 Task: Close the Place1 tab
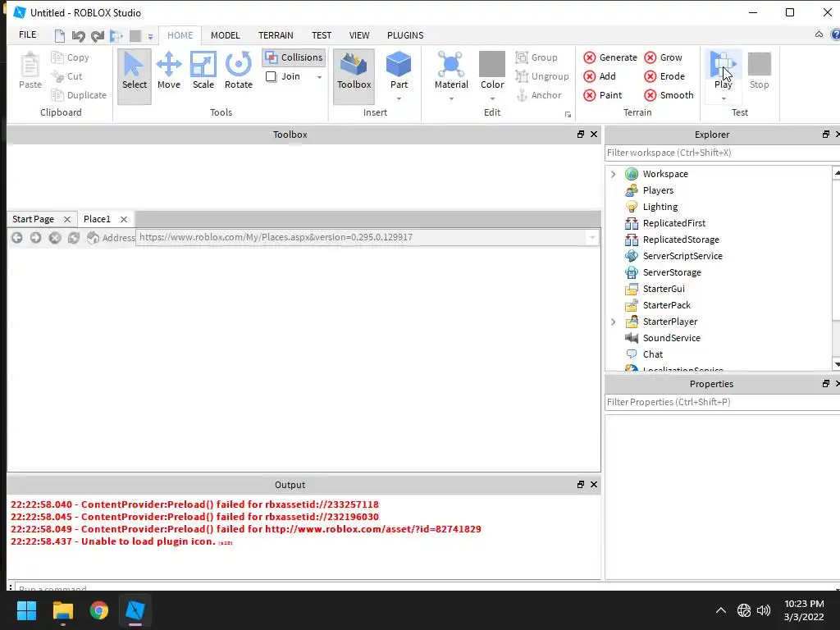124,220
